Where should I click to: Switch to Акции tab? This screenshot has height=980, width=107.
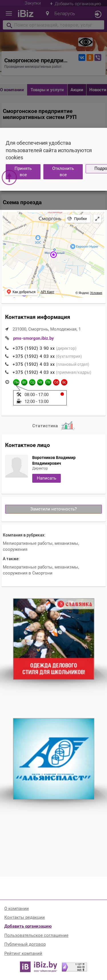[77, 90]
